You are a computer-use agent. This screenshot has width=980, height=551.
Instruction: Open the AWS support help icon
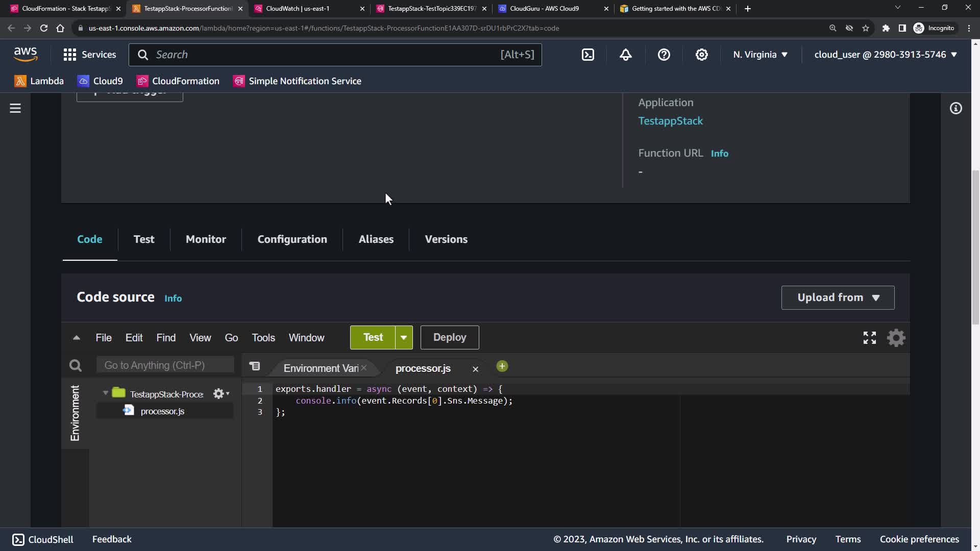click(x=664, y=55)
